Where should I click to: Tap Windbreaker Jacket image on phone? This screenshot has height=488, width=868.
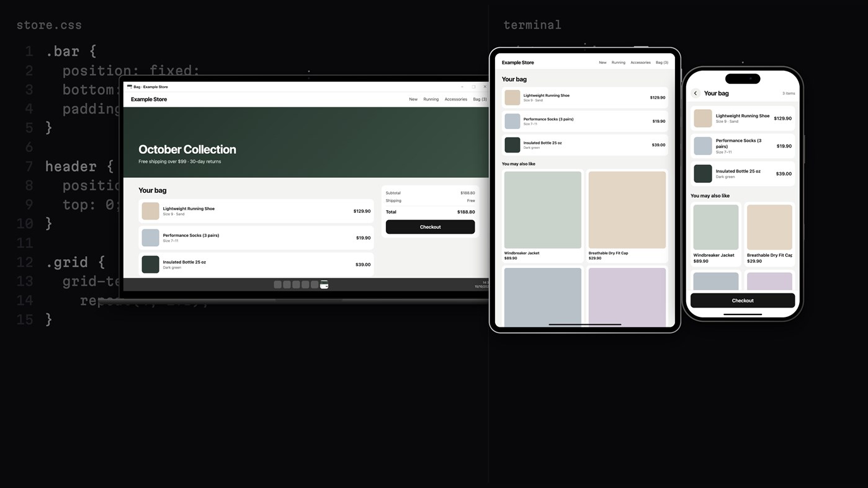[x=716, y=227]
